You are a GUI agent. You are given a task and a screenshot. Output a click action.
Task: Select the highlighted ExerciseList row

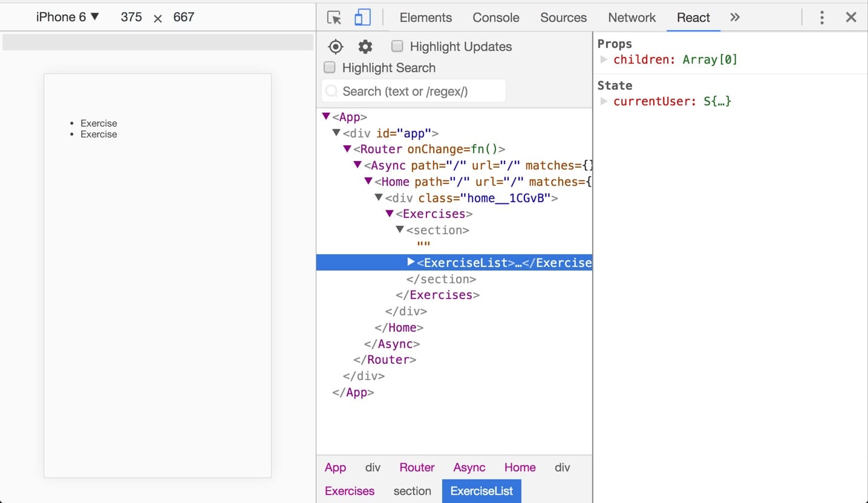point(454,262)
